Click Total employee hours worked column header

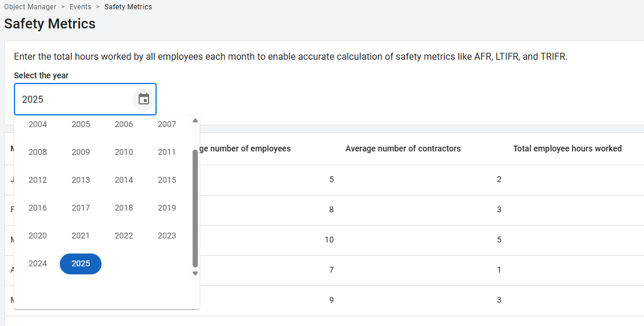point(567,148)
